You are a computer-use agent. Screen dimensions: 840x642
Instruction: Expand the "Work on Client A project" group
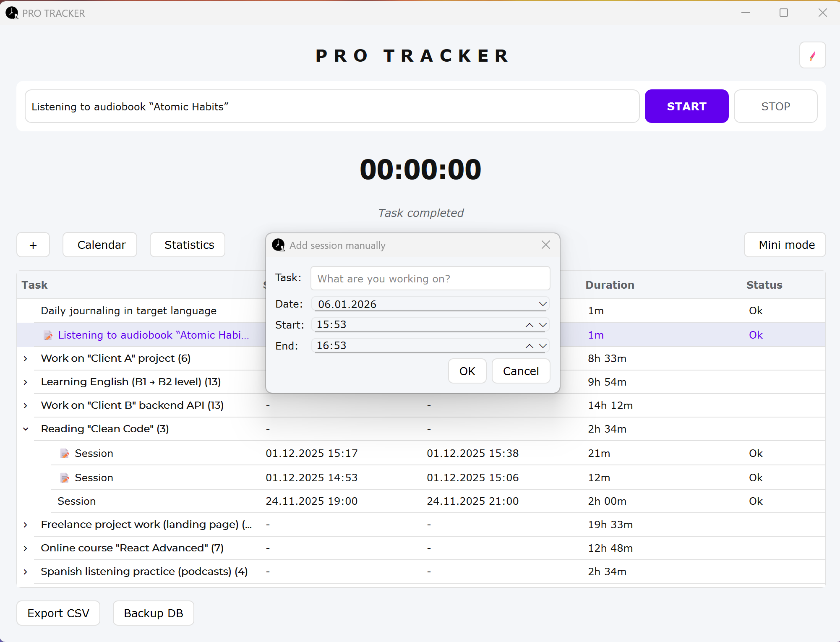tap(26, 358)
